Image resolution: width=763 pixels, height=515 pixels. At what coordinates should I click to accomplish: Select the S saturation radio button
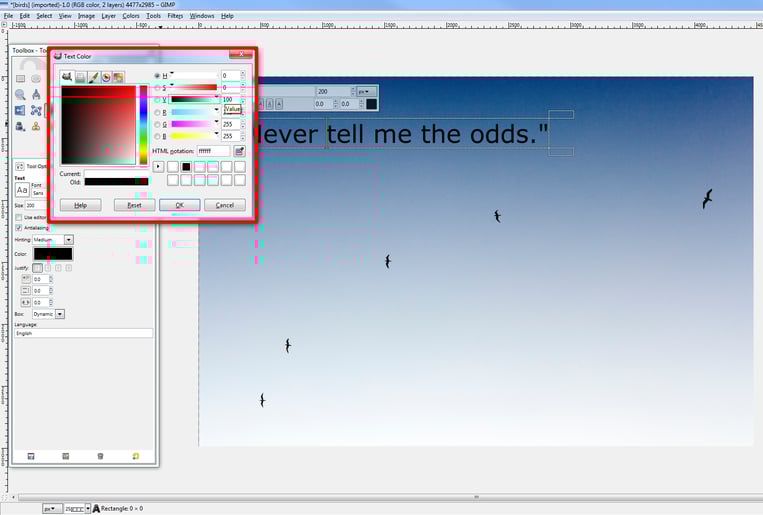157,88
